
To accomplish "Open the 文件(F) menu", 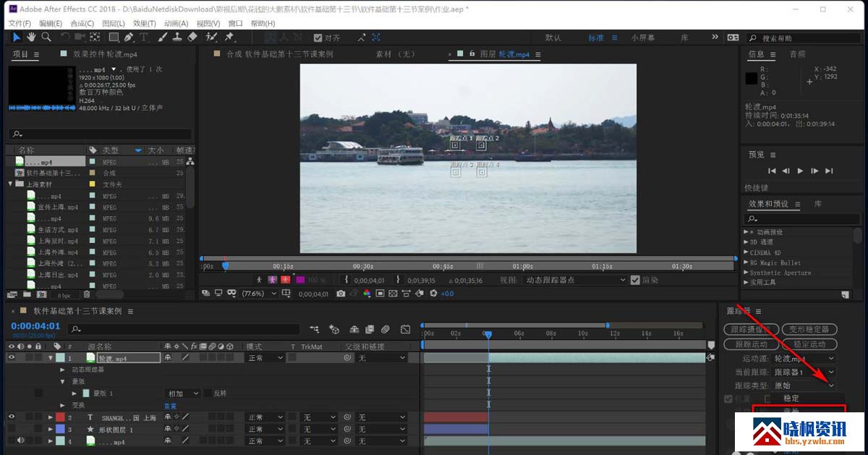I will (20, 23).
